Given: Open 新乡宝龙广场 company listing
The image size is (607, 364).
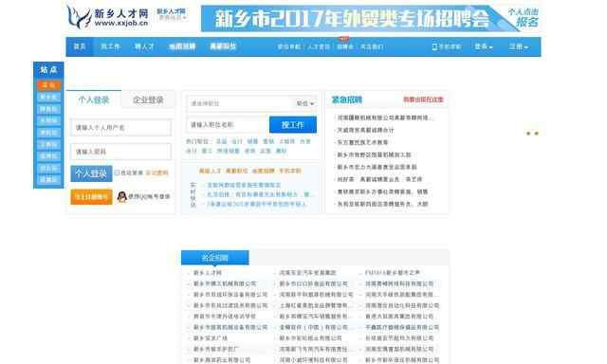Looking at the screenshot, I should pos(211,338).
